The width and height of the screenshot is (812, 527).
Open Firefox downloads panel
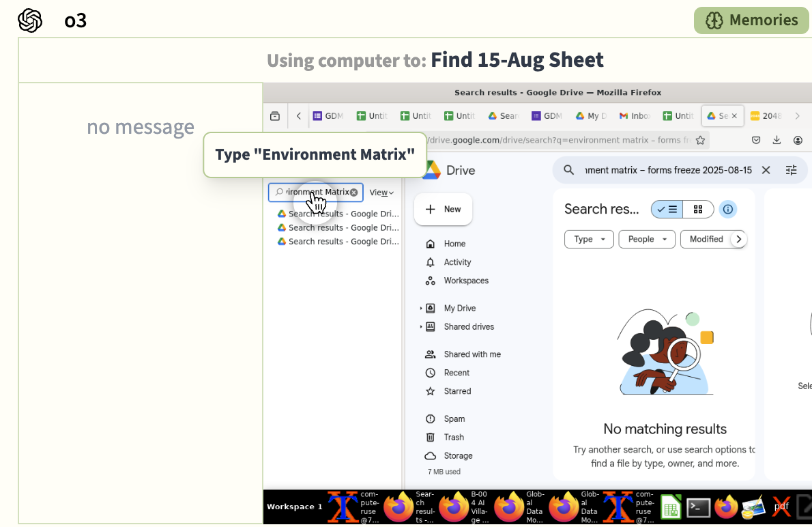coord(777,140)
